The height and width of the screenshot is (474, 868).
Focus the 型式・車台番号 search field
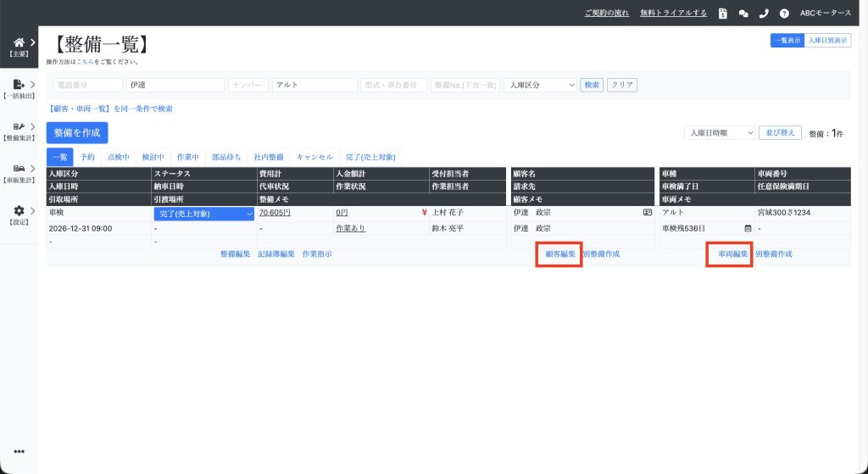(x=393, y=85)
